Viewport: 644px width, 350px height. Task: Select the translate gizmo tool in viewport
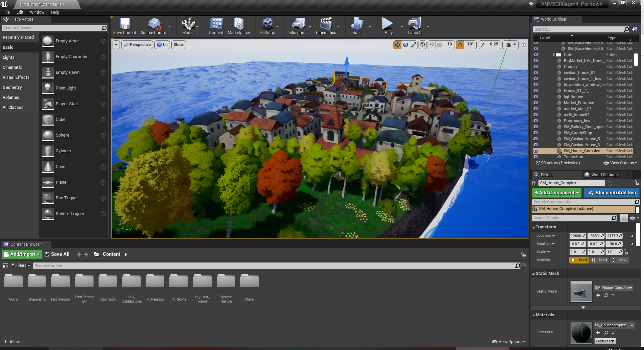pos(397,45)
